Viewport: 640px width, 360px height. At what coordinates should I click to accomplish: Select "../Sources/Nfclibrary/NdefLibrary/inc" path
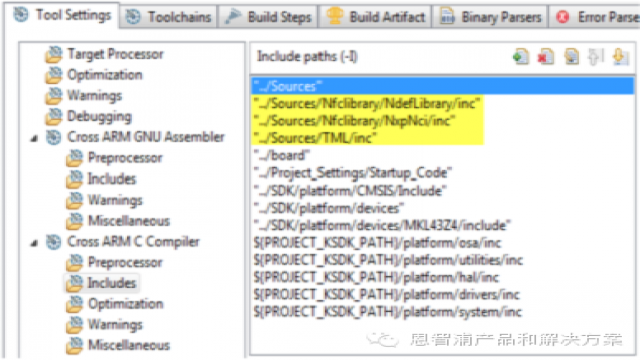367,104
